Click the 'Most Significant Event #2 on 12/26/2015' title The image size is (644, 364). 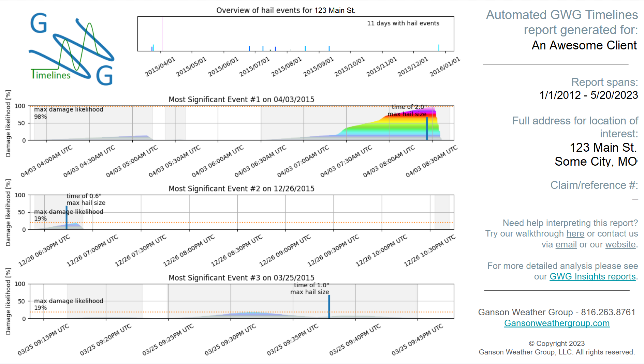[241, 189]
